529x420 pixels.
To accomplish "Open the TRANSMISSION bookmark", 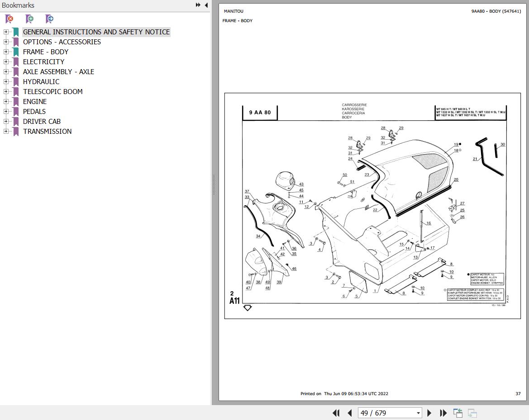I will tap(47, 132).
